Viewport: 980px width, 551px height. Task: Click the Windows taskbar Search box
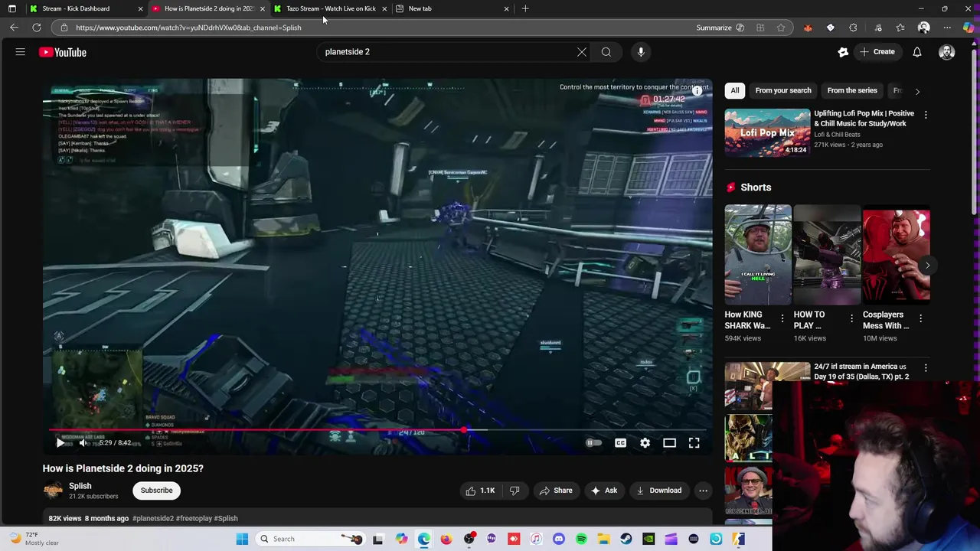pos(310,539)
